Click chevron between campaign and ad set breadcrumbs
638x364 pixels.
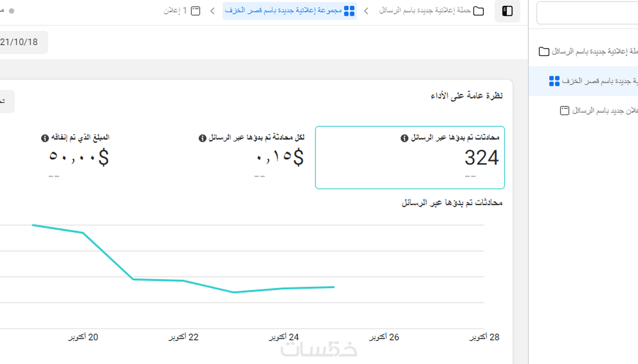point(366,11)
